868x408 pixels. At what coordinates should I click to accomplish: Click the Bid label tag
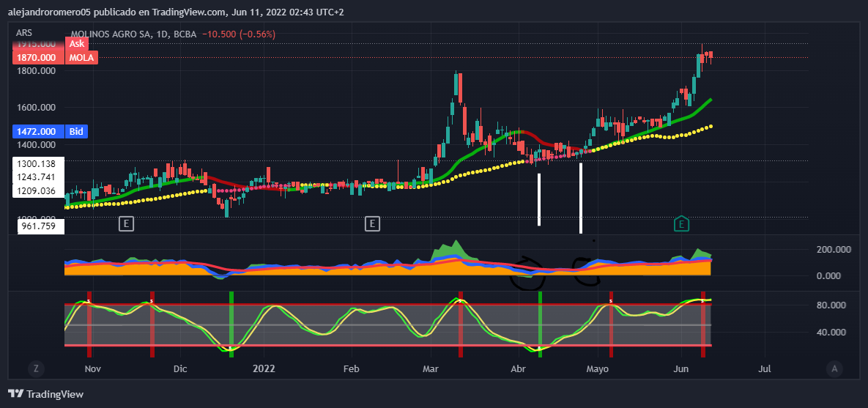[x=75, y=132]
